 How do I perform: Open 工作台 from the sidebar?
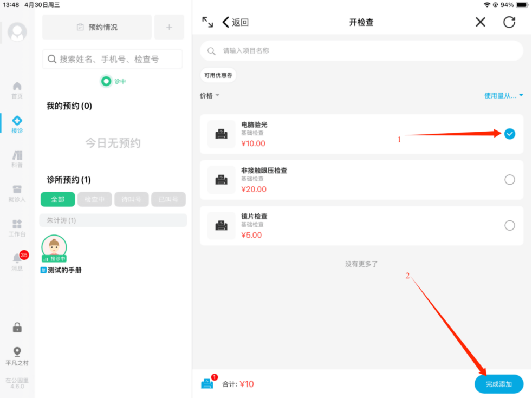[17, 228]
